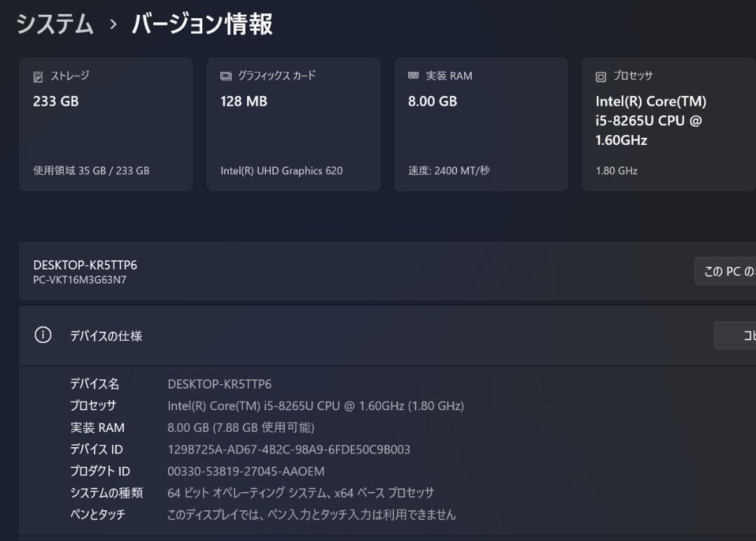Click the processor icon on プロセッサ card
756x541 pixels.
pyautogui.click(x=600, y=76)
